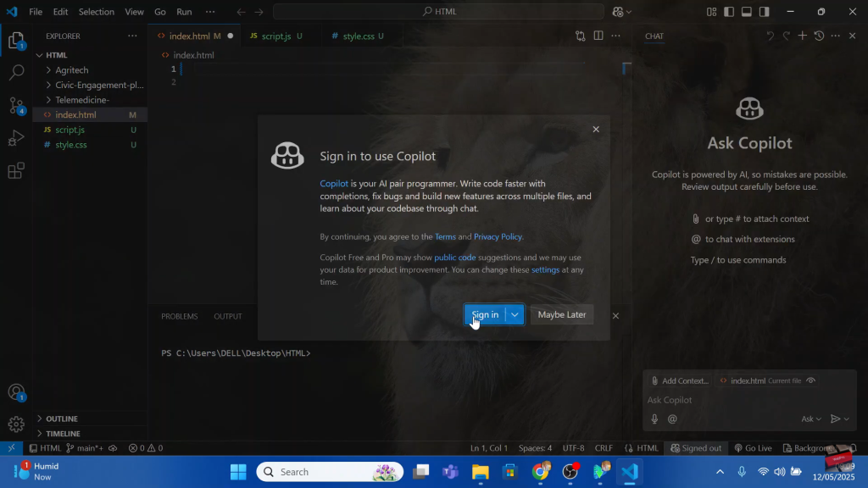Switch to the PROBLEMS panel tab

[180, 317]
